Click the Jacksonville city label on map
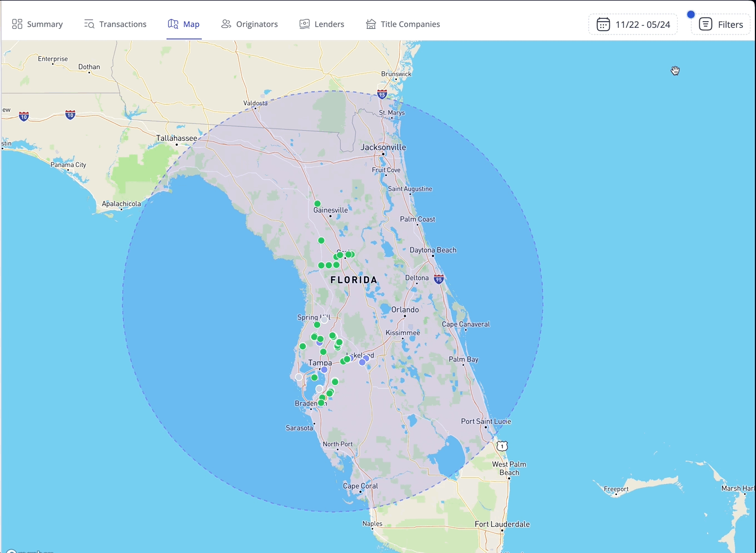This screenshot has width=756, height=553. [383, 147]
